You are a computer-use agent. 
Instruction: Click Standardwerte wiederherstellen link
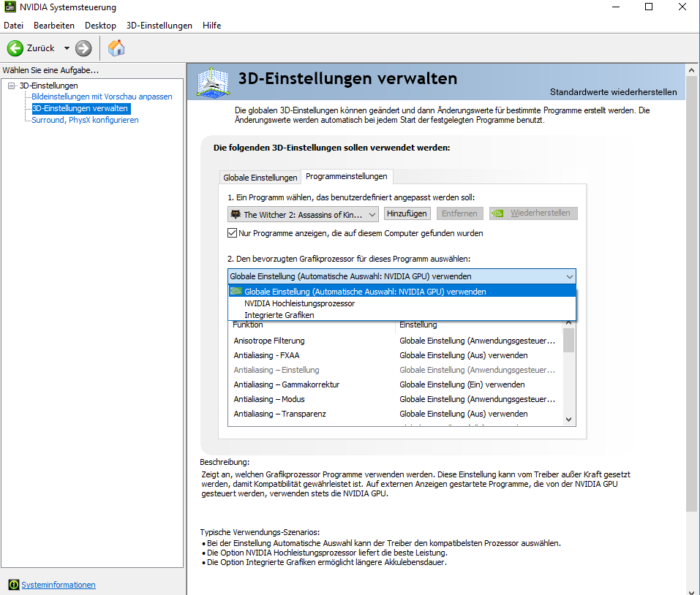(x=613, y=92)
